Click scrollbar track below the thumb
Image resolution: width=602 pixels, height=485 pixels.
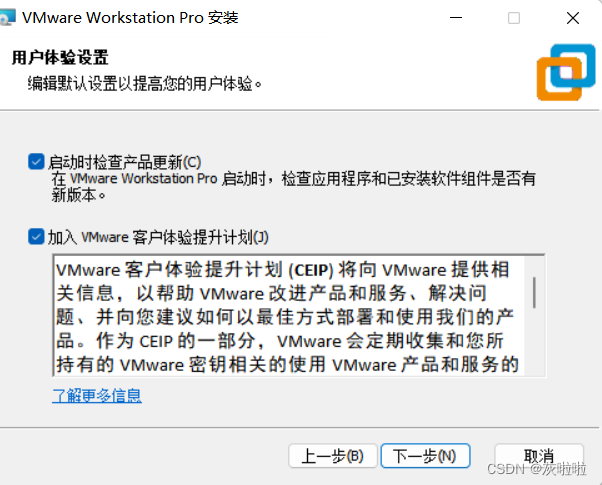pyautogui.click(x=534, y=342)
